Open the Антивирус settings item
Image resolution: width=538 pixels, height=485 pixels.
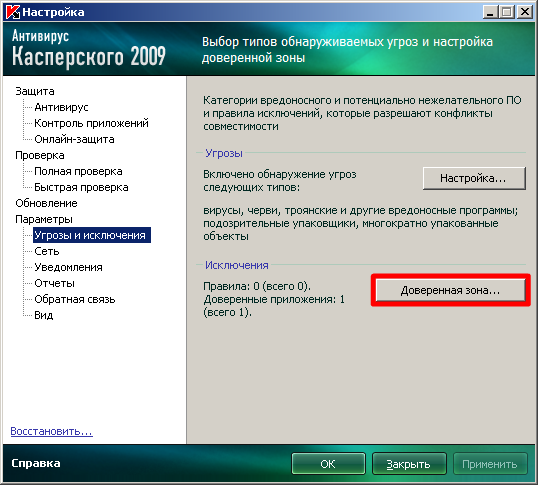61,107
